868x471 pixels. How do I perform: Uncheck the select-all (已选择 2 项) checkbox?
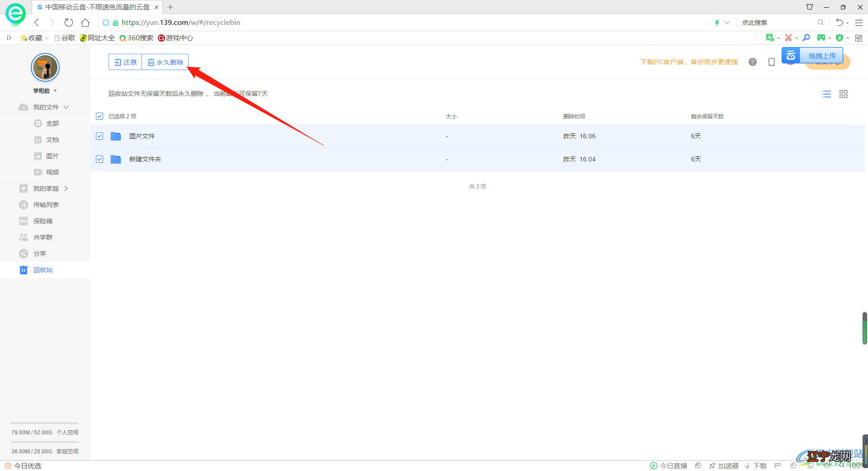pyautogui.click(x=100, y=117)
